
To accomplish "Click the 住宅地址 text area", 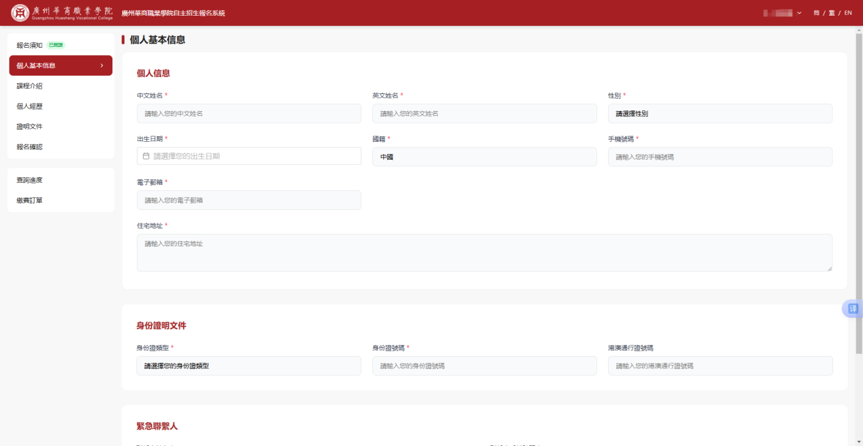I will point(484,253).
